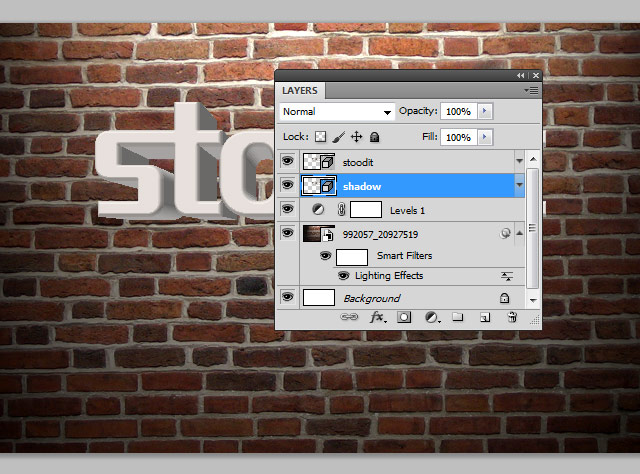Toggle lock position move icon
Image resolution: width=640 pixels, height=474 pixels.
pyautogui.click(x=356, y=137)
